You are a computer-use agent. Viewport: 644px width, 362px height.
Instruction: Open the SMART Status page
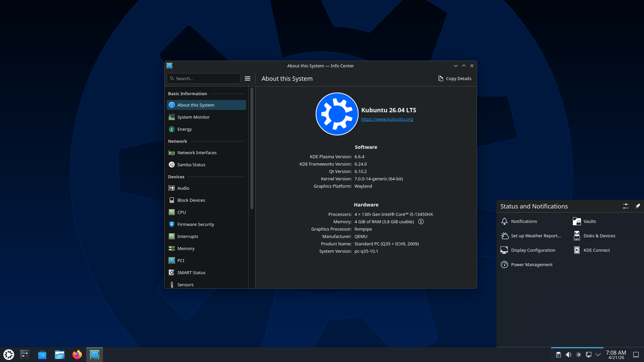[191, 272]
